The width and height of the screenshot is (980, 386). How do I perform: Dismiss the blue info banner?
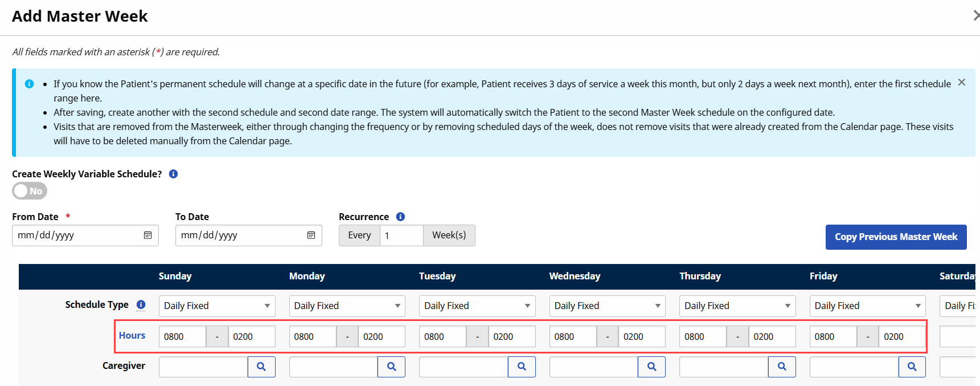point(961,83)
